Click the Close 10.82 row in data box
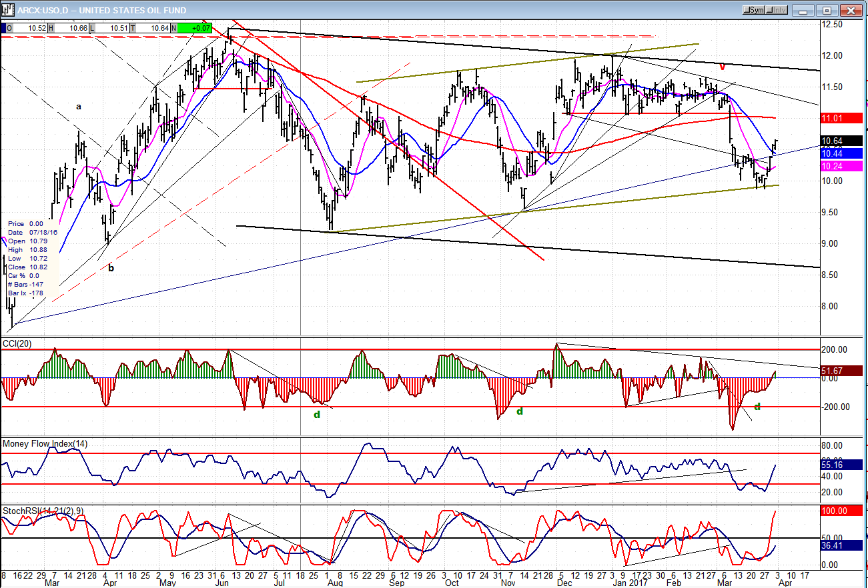Viewport: 868px width, 588px height. 27,267
